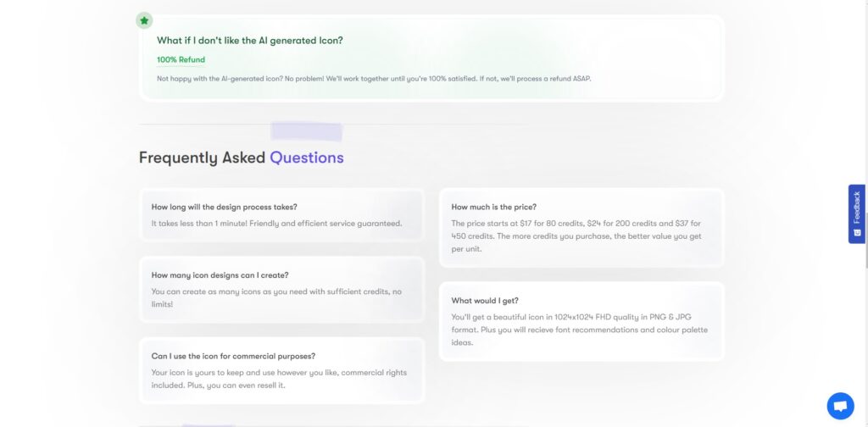Screen dimensions: 868x427
Task: Click the 'less than 1 minute' answer text
Action: coord(277,224)
